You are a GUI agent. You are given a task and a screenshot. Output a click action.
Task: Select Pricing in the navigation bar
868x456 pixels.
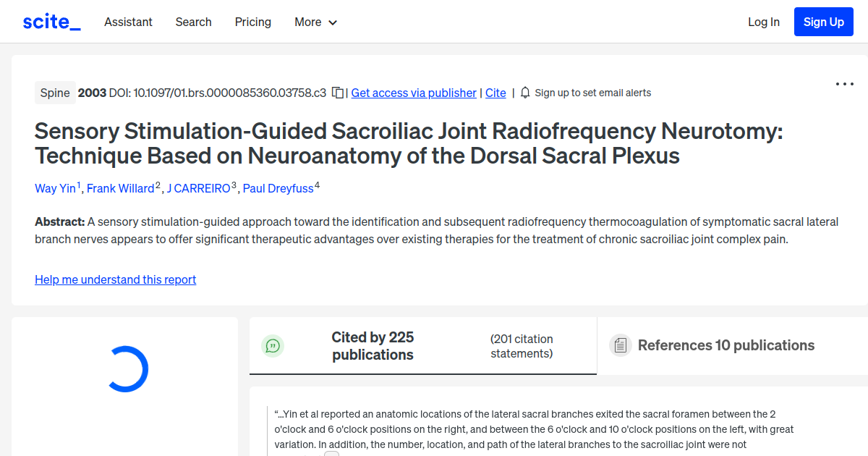pyautogui.click(x=252, y=22)
